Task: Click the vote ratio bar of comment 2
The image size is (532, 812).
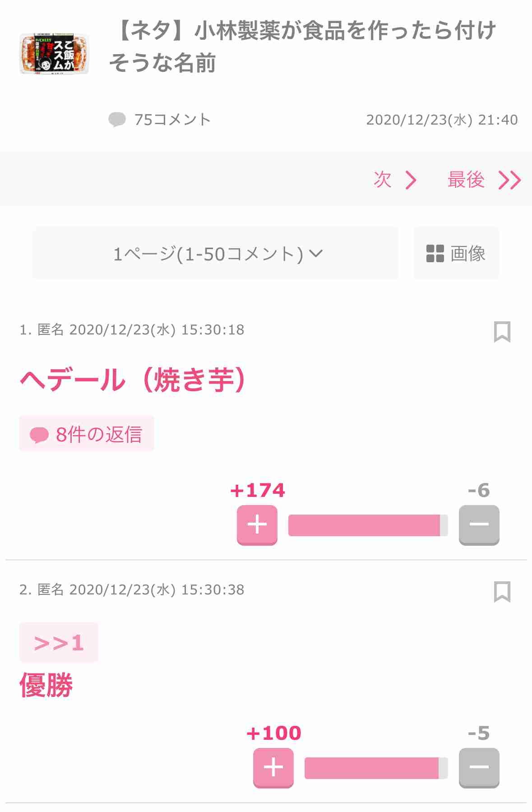Action: tap(376, 768)
